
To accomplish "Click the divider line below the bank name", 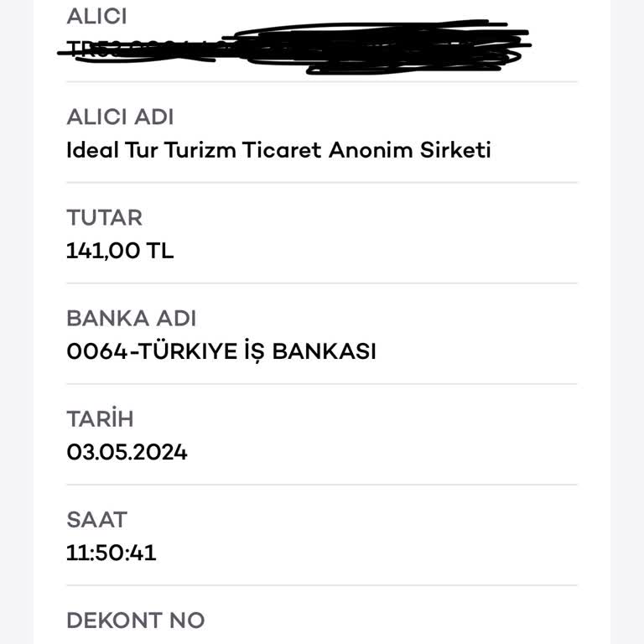I will click(x=322, y=384).
